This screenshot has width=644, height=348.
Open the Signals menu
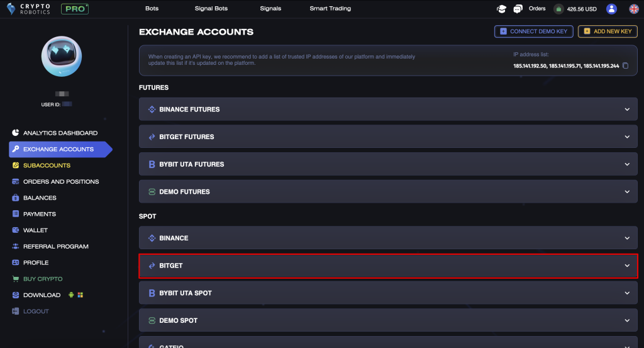click(270, 8)
